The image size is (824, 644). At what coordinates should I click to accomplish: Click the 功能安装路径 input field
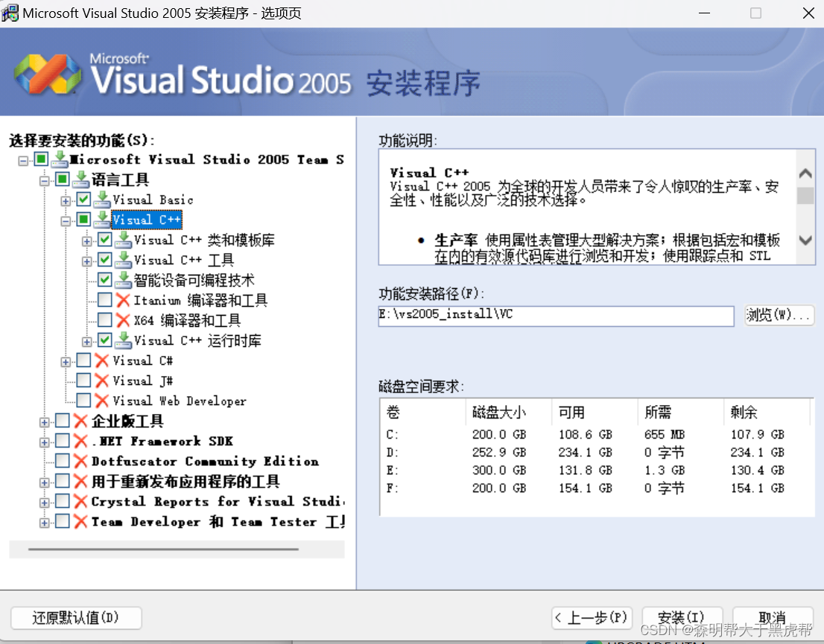coord(555,316)
